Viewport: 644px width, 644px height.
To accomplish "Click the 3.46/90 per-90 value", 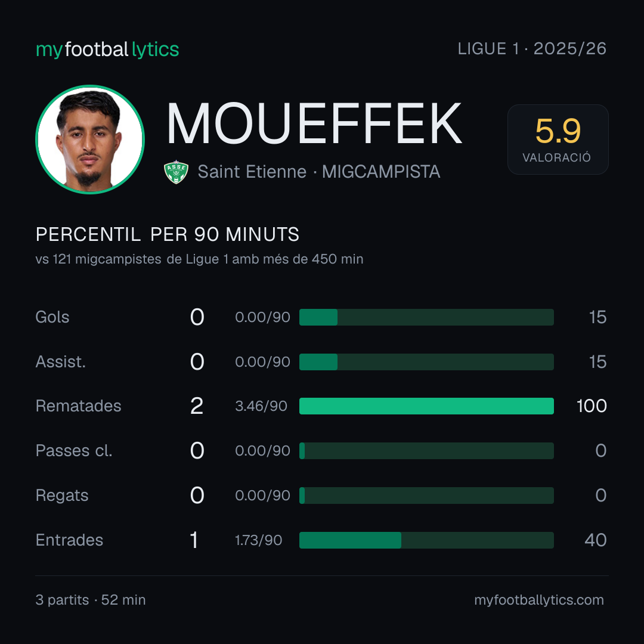I will 261,406.
